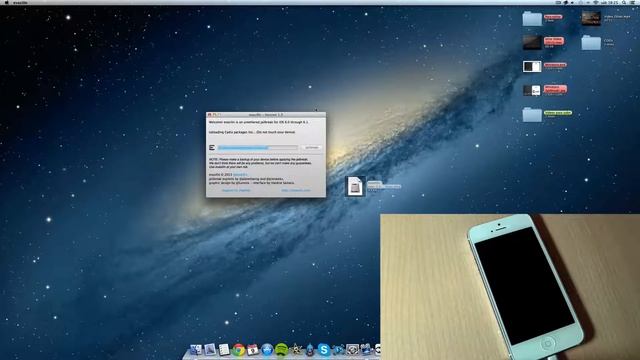Launch Spotify from the Dock
Viewport: 640px width, 360px height.
coord(282,350)
